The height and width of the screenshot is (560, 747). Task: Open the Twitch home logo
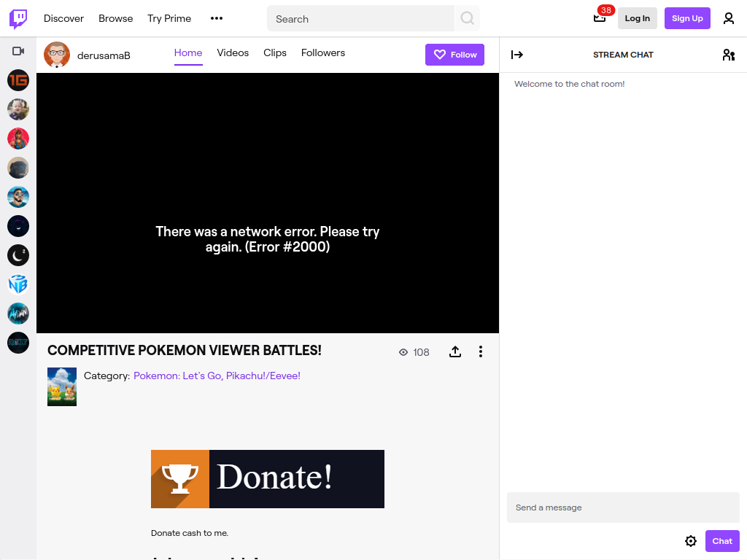18,19
